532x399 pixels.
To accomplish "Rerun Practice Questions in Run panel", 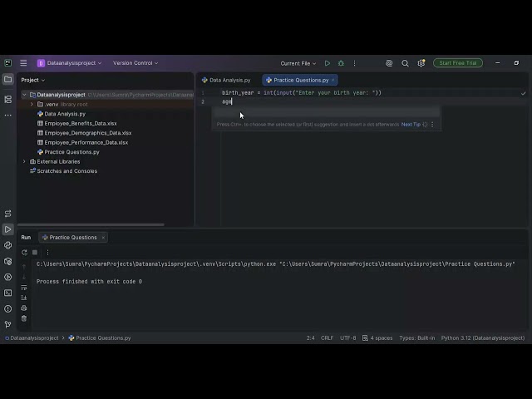I will click(24, 253).
